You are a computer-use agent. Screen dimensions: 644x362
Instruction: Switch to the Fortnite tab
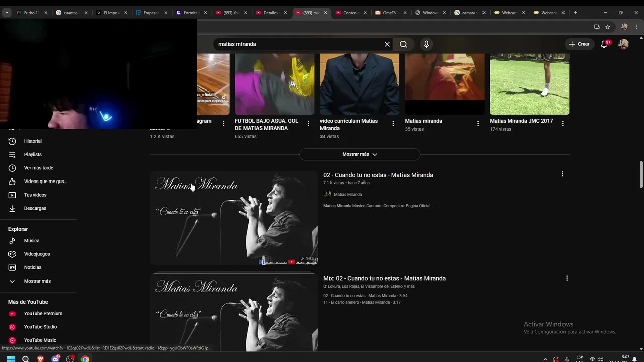pyautogui.click(x=191, y=13)
